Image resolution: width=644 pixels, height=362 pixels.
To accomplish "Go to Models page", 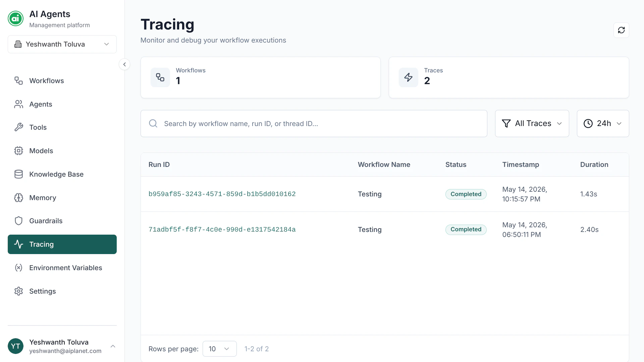I will (62, 151).
